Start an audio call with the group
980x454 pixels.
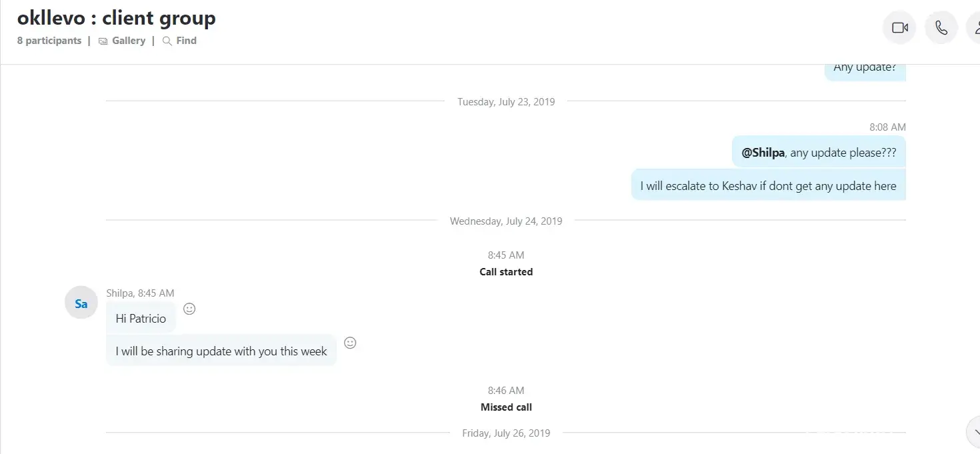(x=941, y=28)
